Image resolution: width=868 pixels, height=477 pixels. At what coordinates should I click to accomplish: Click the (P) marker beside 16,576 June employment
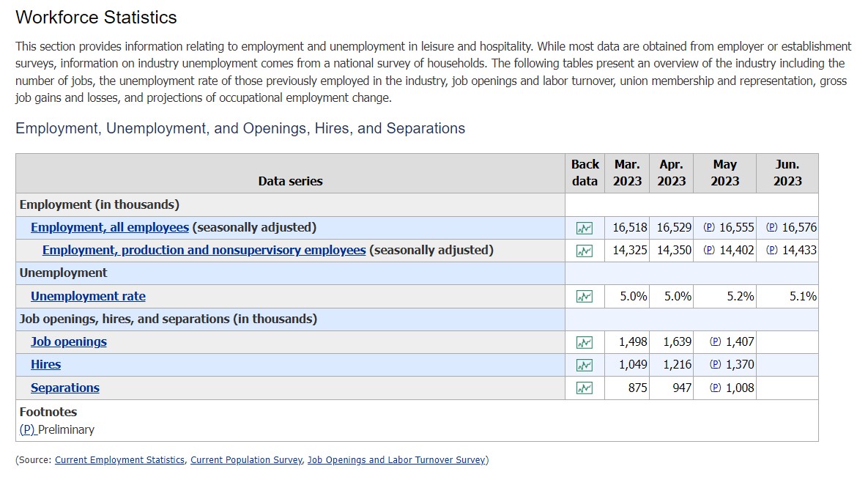pos(772,227)
